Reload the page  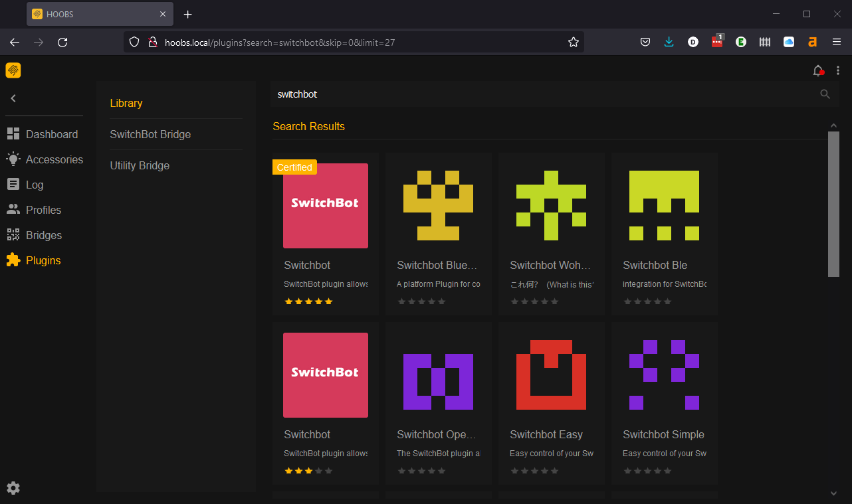coord(62,42)
